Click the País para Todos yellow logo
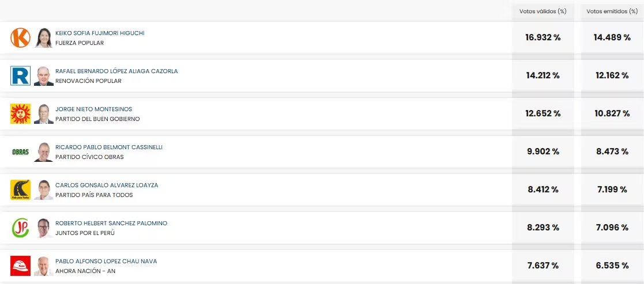Viewport: 644px width, 284px height. (x=20, y=190)
